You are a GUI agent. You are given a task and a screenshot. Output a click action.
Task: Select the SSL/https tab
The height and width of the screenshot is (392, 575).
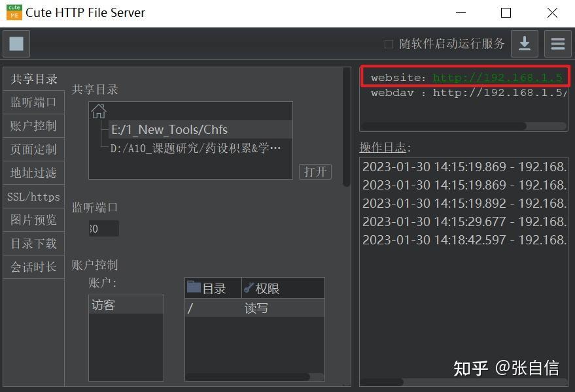(34, 197)
